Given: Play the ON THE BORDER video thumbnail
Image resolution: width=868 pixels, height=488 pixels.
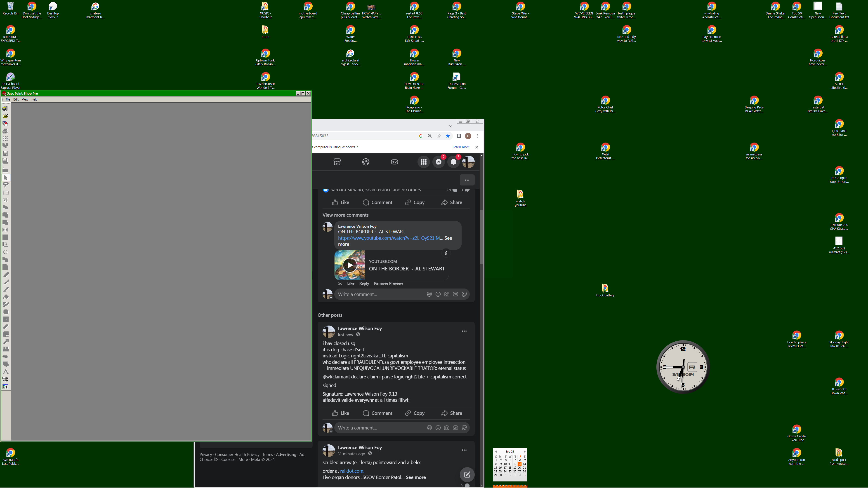Looking at the screenshot, I should coord(350,265).
